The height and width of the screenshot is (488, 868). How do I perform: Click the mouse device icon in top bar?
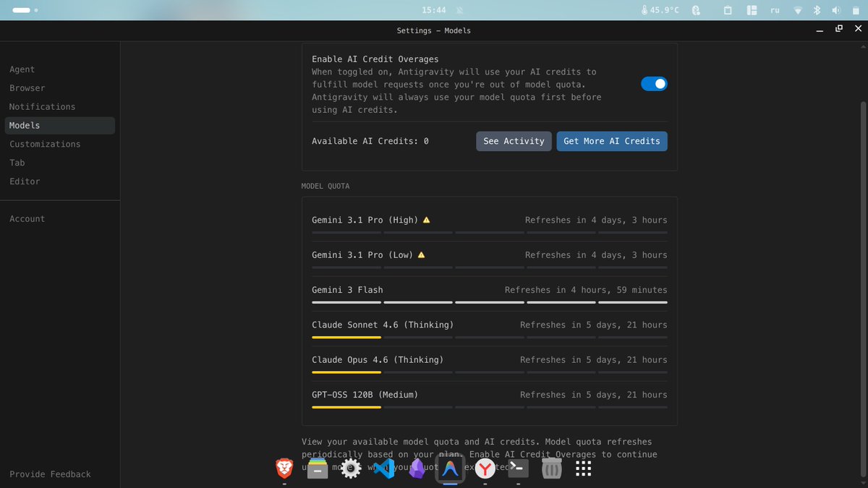[696, 10]
